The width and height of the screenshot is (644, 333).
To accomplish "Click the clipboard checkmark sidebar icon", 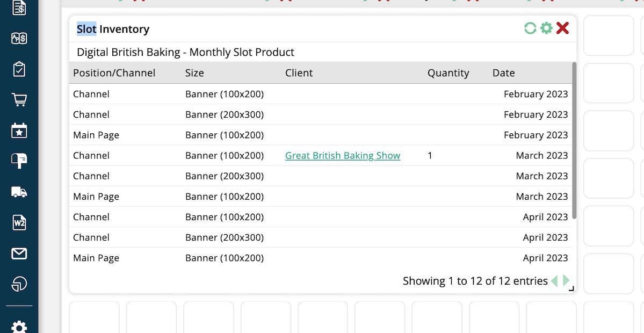I will coord(19,69).
